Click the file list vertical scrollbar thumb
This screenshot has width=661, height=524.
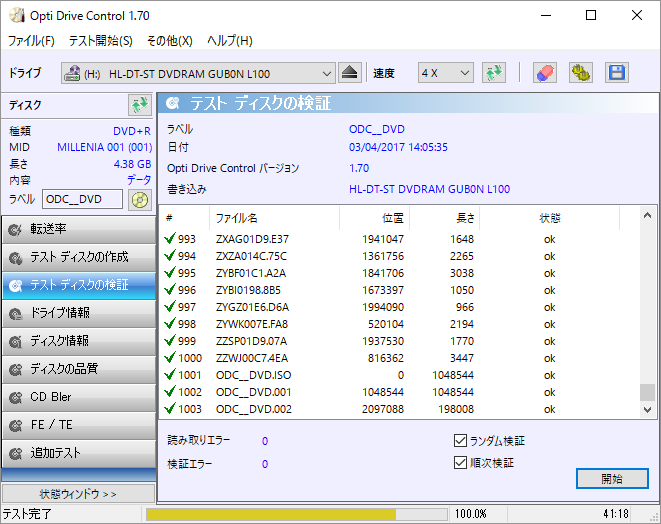[648, 392]
